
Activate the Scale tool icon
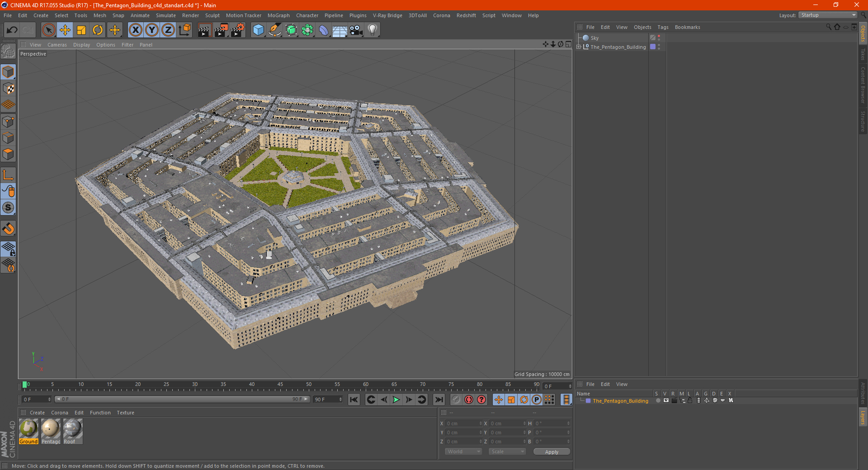(81, 30)
